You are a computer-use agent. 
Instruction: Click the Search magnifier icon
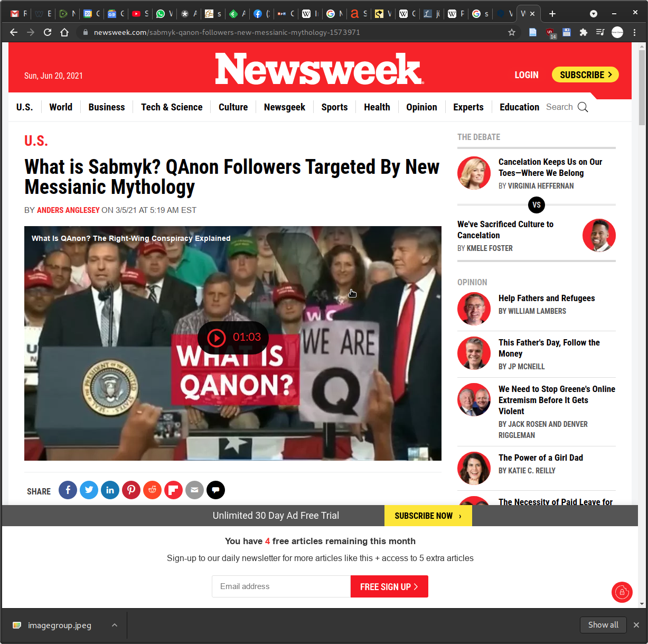click(x=583, y=107)
